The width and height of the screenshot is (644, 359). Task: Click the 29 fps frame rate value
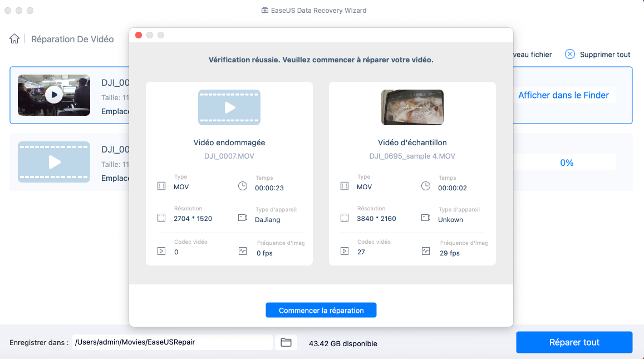[x=450, y=253]
